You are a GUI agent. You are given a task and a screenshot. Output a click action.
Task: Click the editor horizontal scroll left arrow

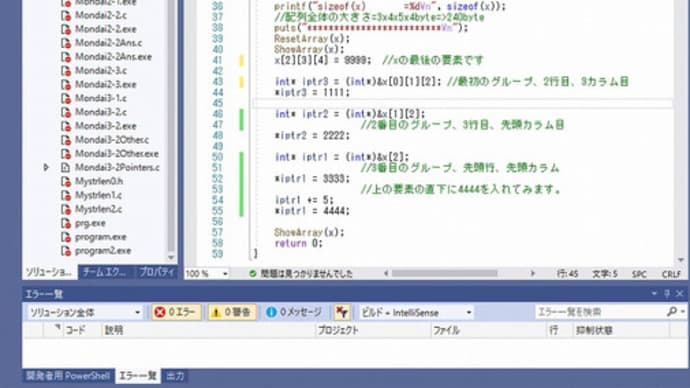(386, 274)
